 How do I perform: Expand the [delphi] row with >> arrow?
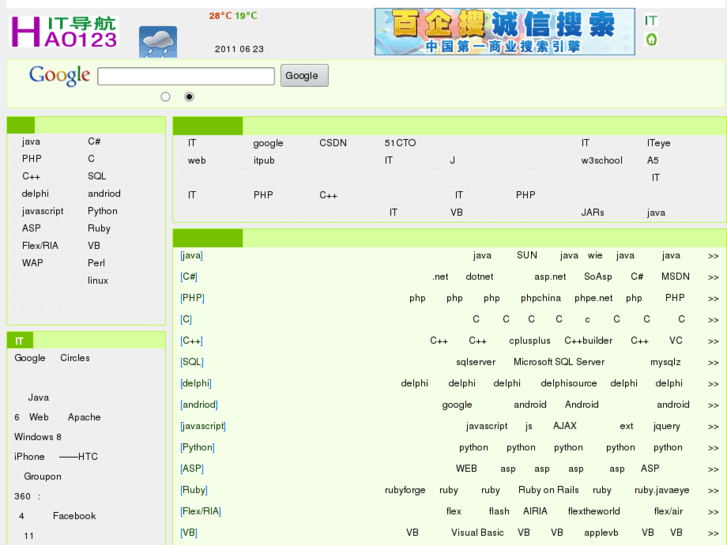click(713, 384)
